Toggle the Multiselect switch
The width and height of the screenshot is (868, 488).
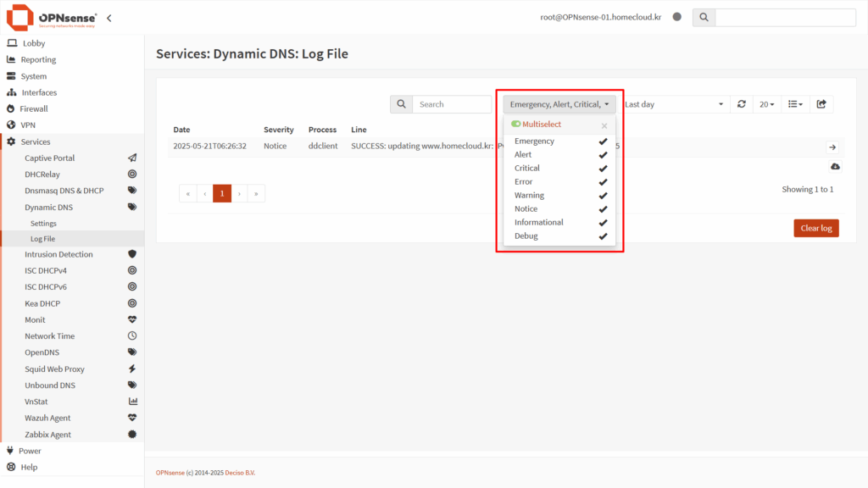coord(516,125)
